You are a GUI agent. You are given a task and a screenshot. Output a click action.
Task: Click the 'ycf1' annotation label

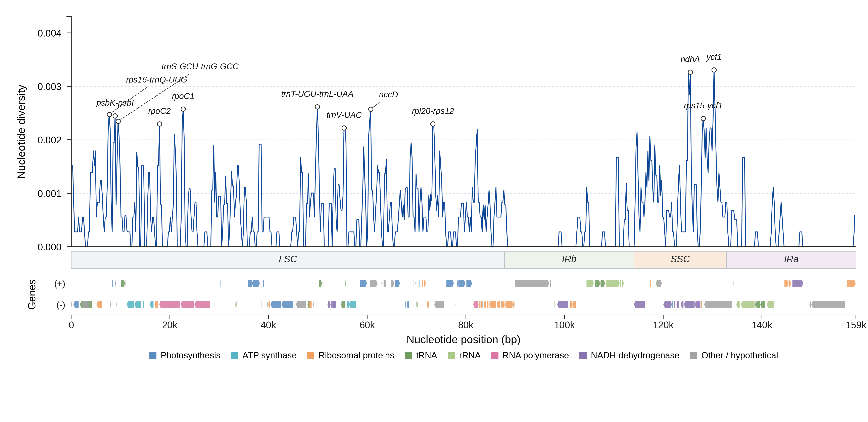(714, 57)
